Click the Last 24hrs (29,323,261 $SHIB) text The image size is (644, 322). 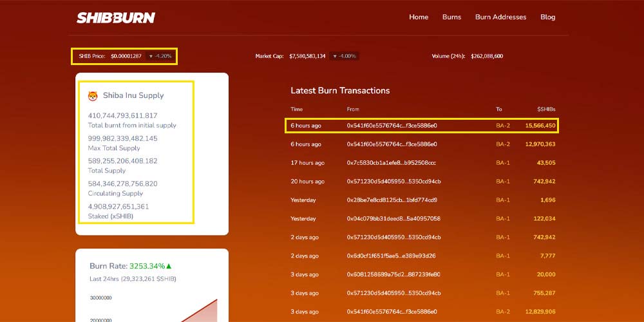(x=133, y=279)
